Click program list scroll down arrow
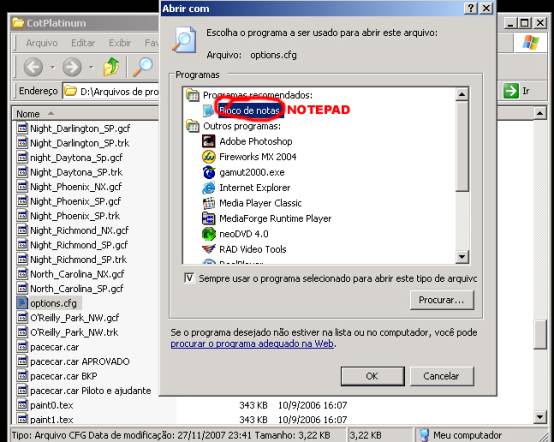Viewport: 554px width, 442px height. click(462, 257)
